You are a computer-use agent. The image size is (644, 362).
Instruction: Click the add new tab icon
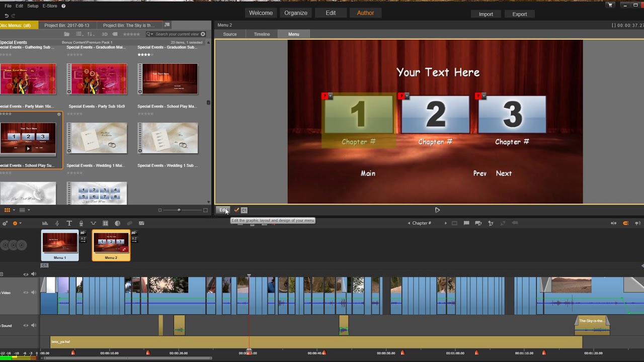[167, 25]
